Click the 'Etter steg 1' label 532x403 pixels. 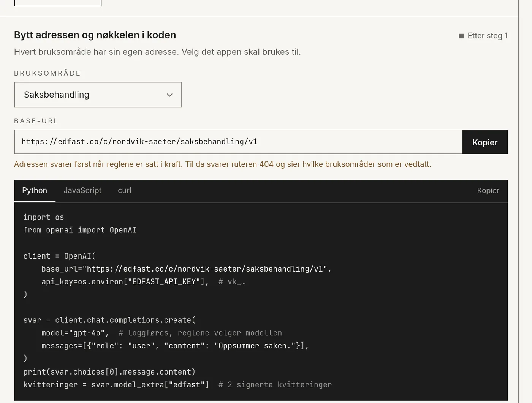[x=488, y=36]
